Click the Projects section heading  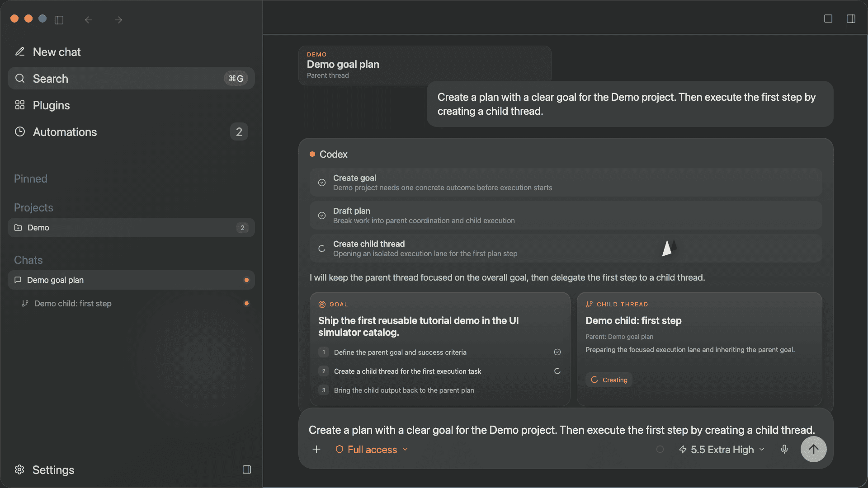pos(33,208)
